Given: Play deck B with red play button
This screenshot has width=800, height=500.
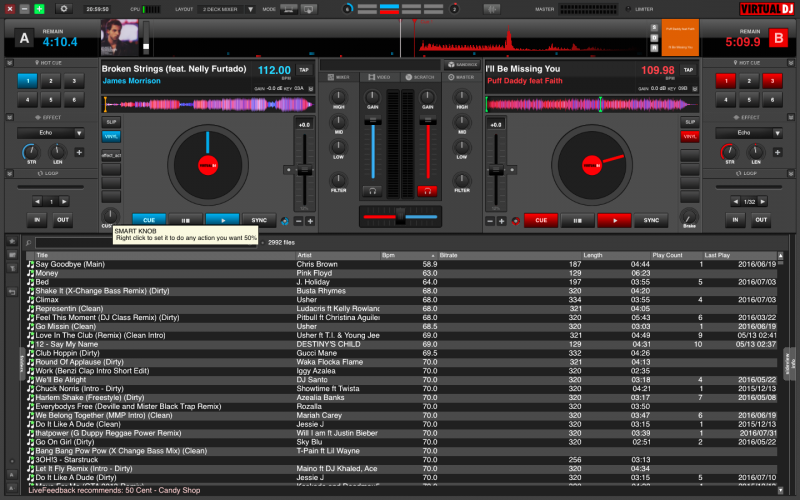Looking at the screenshot, I should click(614, 220).
